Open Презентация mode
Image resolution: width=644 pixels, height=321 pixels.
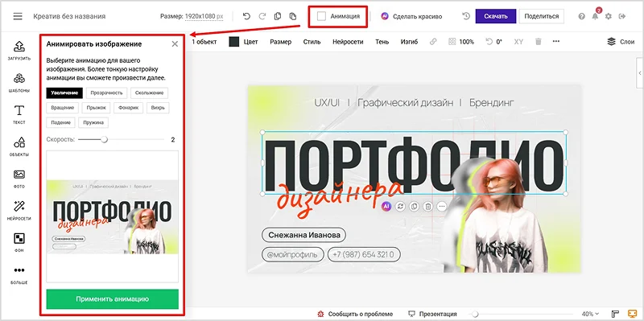(x=432, y=314)
